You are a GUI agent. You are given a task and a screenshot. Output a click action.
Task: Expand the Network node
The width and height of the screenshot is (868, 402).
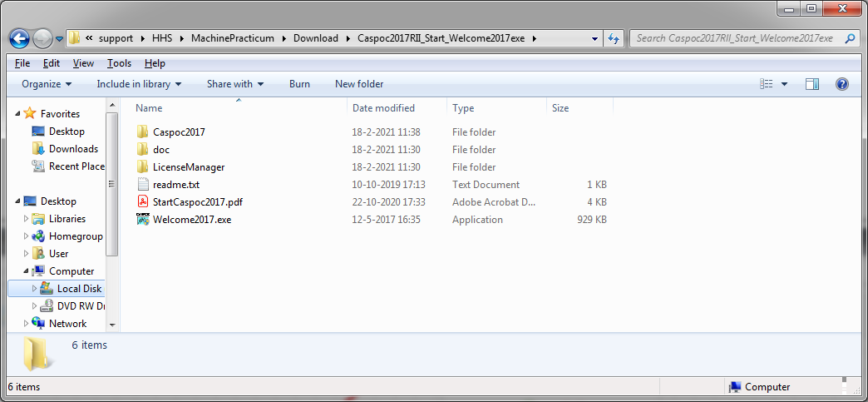pos(26,323)
